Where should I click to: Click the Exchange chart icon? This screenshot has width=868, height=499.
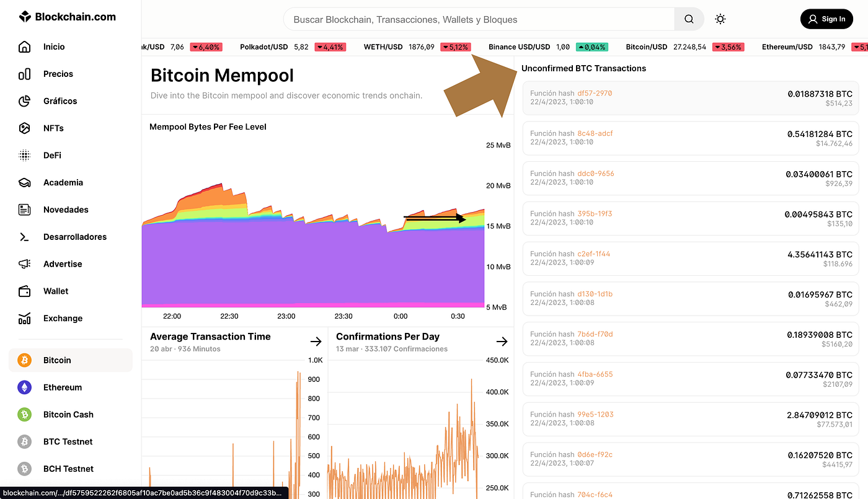[24, 319]
